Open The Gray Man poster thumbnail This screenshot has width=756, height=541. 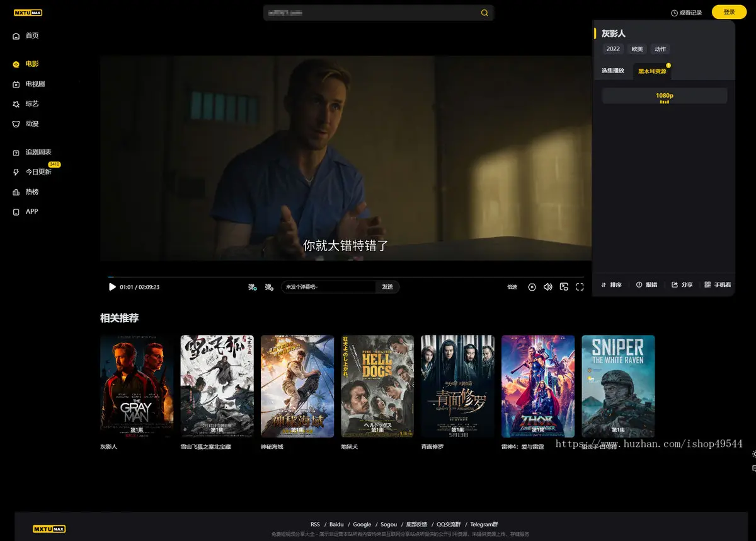click(x=137, y=386)
